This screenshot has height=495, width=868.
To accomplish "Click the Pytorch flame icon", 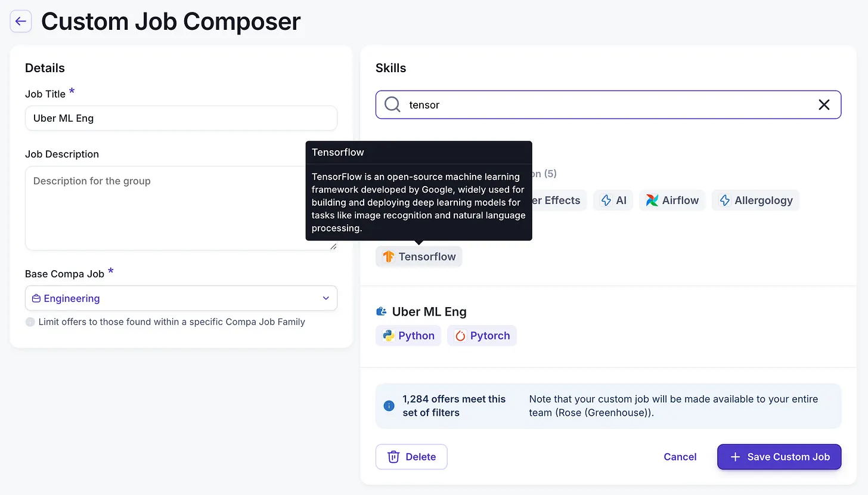I will tap(460, 336).
